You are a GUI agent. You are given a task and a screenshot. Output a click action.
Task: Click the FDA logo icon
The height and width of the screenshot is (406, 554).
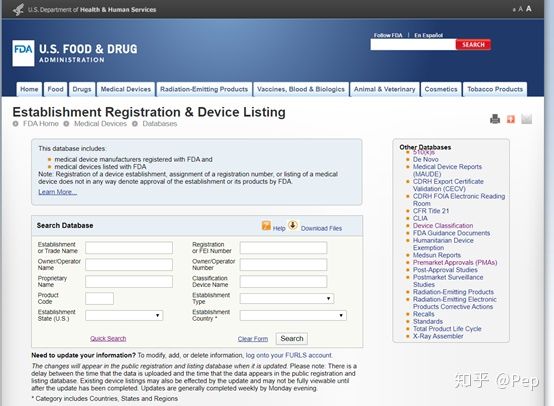point(23,53)
